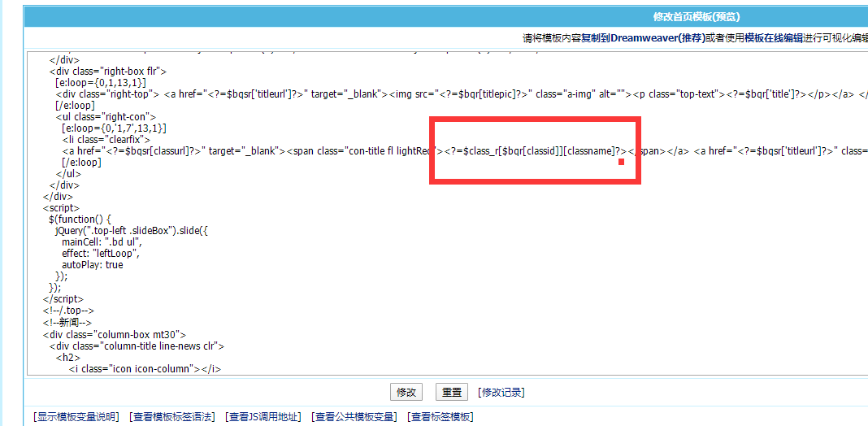Click the <!--新闻--> comment line
Screen dimensions: 868x426
coord(66,322)
